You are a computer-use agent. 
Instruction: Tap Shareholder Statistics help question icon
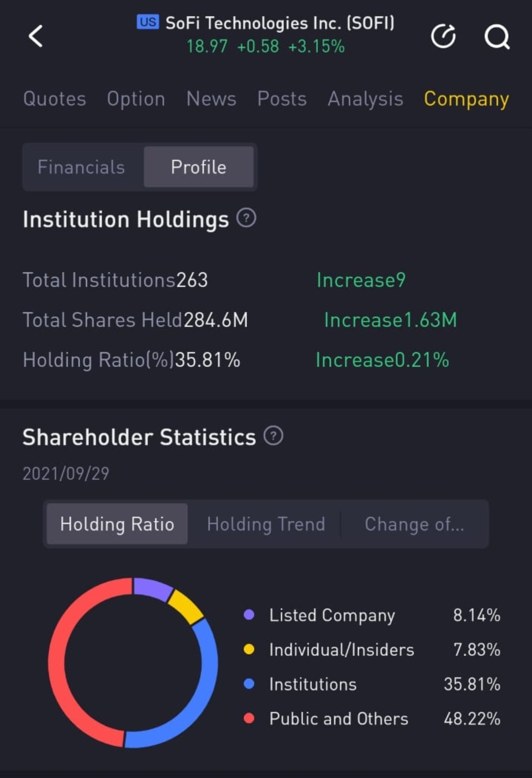click(x=273, y=436)
